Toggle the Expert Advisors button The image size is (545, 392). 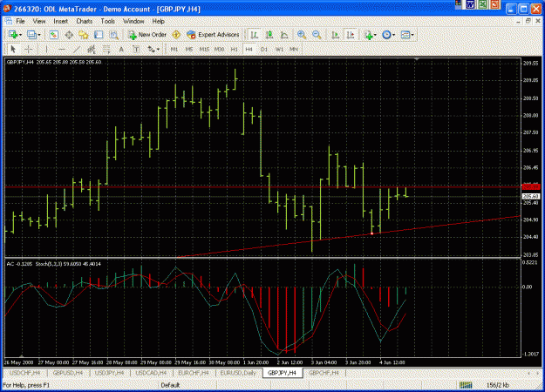213,35
